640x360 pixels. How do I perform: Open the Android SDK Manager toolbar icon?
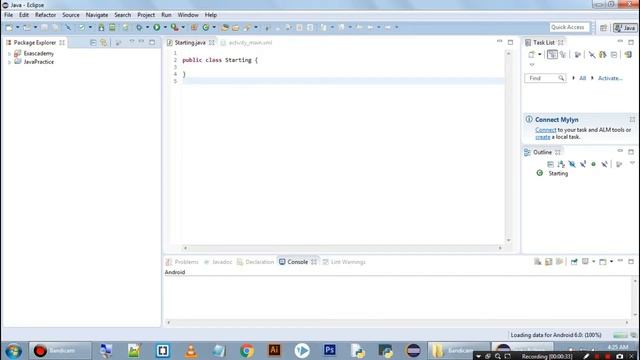coord(101,27)
